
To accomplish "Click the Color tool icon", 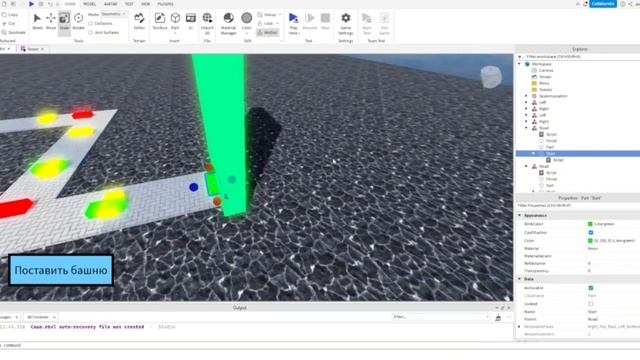I will coord(247,18).
